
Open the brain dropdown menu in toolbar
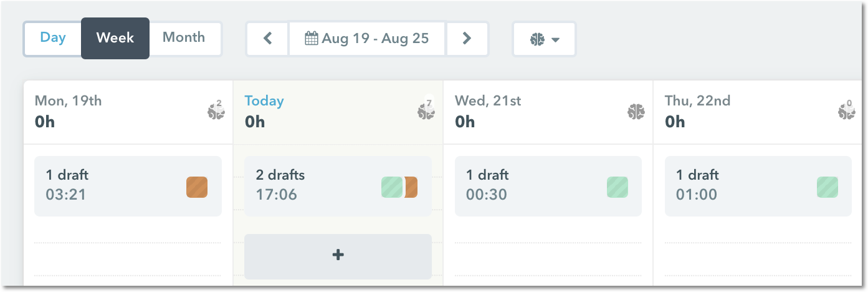pyautogui.click(x=545, y=39)
